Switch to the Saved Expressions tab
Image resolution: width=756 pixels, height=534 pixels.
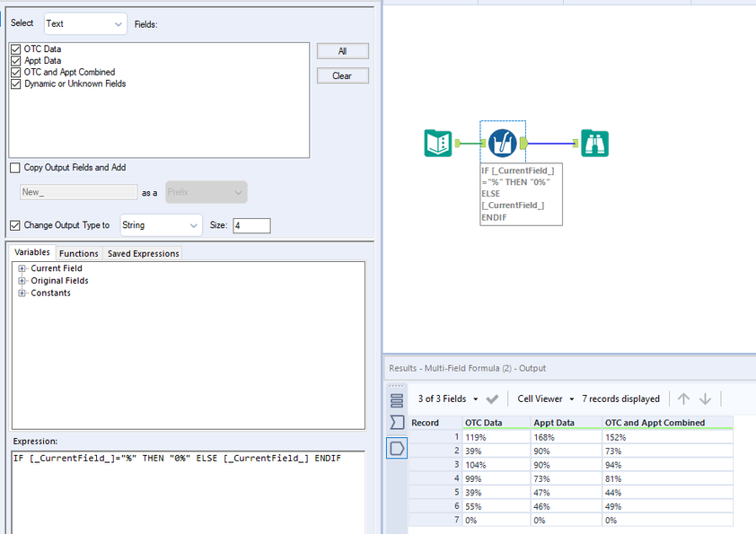click(x=143, y=253)
